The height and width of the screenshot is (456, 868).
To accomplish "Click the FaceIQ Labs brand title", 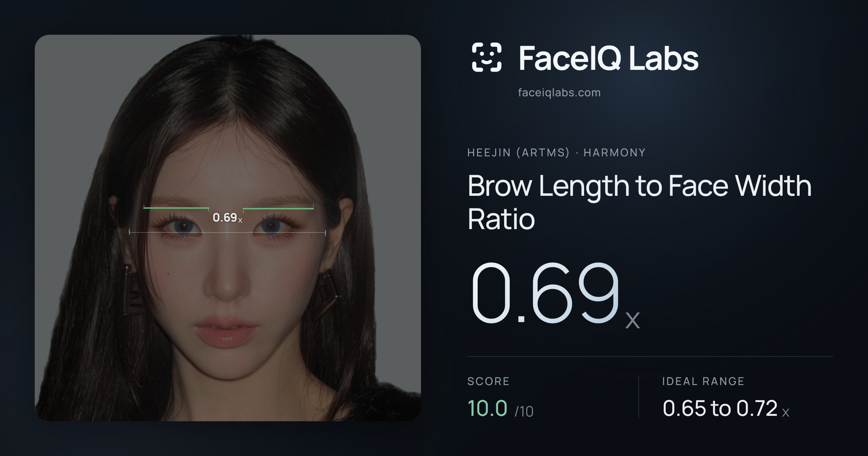I will (608, 58).
